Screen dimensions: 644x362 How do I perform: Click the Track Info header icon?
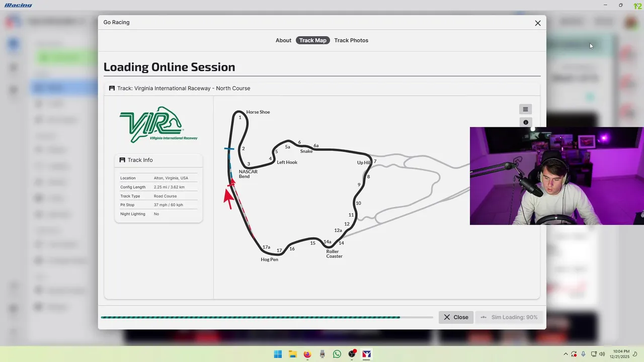click(122, 160)
